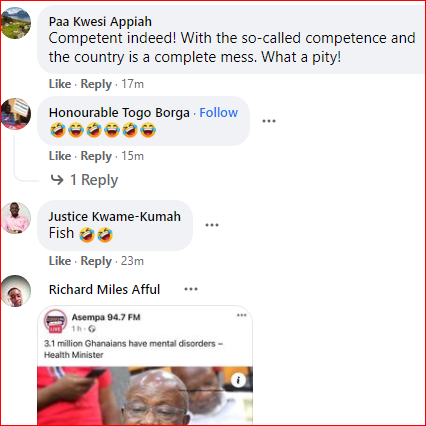Open Justice Kwame-Kumah's profile avatar
Screen dimensions: 426x426
point(16,218)
